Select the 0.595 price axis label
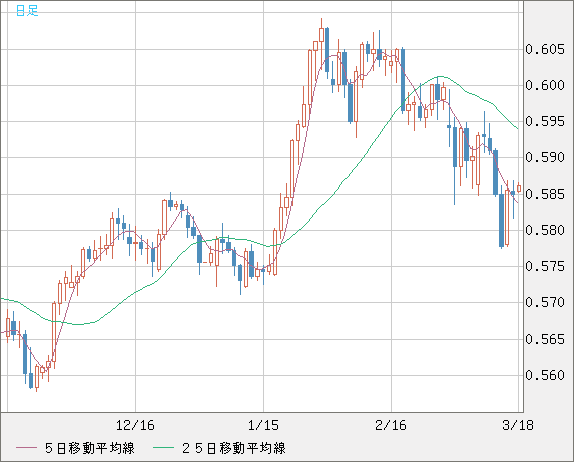The width and height of the screenshot is (574, 462). (545, 121)
